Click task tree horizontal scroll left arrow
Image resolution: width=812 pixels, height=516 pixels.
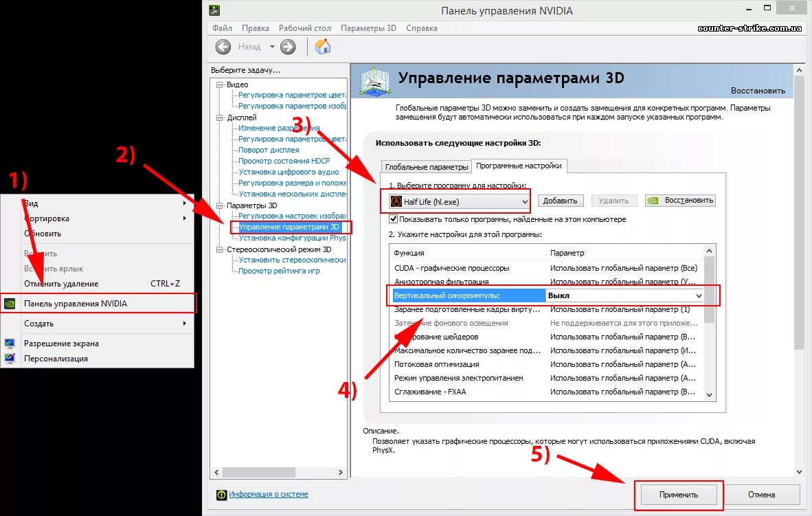(x=216, y=473)
